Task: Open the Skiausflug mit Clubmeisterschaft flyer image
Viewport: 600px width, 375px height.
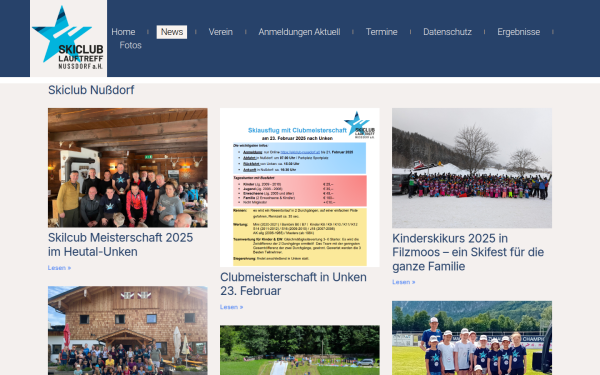Action: [300, 188]
